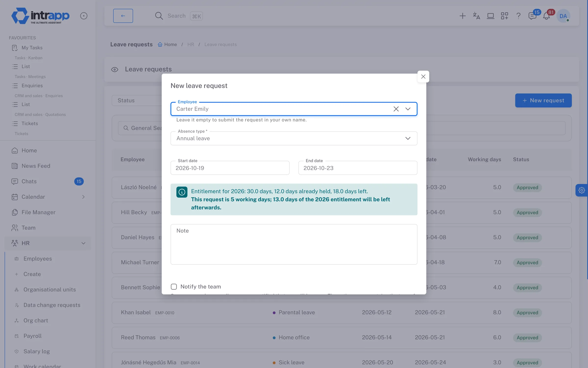Expand the Calendar sidebar submenu chevron
The height and width of the screenshot is (368, 588).
[83, 197]
